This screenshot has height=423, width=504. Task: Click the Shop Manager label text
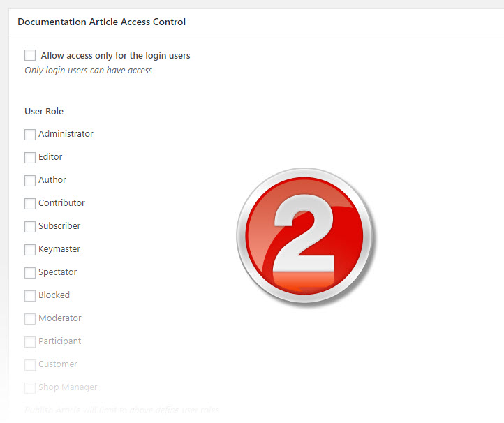click(68, 387)
